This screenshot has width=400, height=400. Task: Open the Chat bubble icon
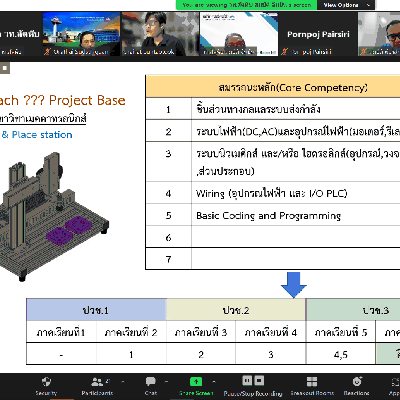tap(151, 381)
